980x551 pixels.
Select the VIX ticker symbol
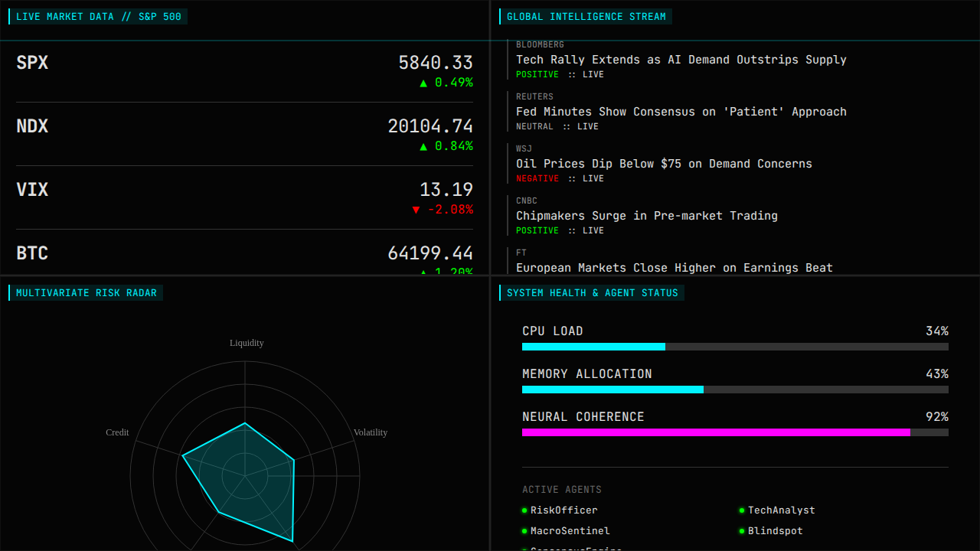tap(32, 190)
